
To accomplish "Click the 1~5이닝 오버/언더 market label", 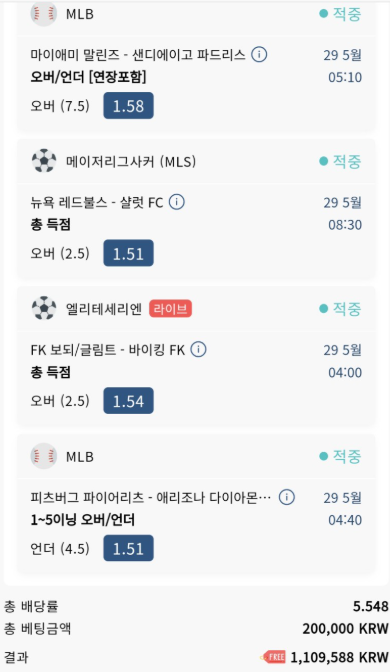I will [x=83, y=520].
